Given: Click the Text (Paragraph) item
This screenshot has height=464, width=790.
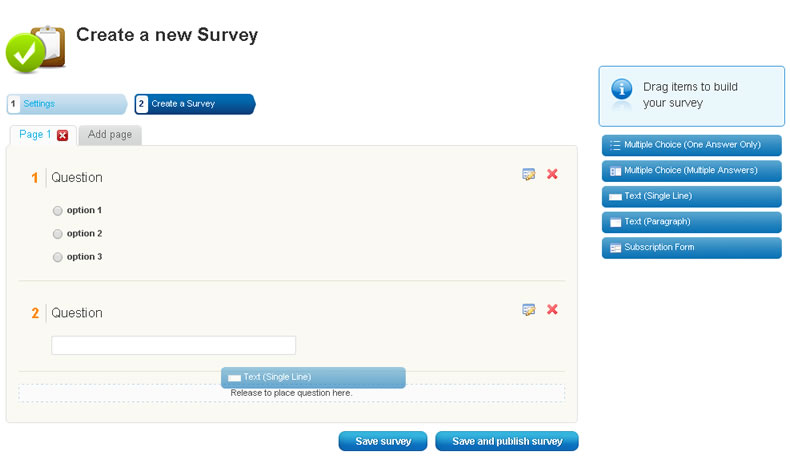Looking at the screenshot, I should [692, 222].
